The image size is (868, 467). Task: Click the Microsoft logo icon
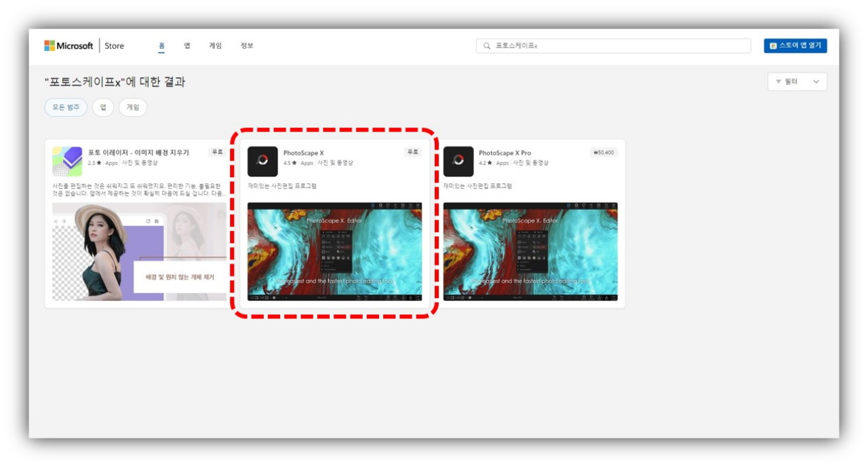tap(50, 45)
